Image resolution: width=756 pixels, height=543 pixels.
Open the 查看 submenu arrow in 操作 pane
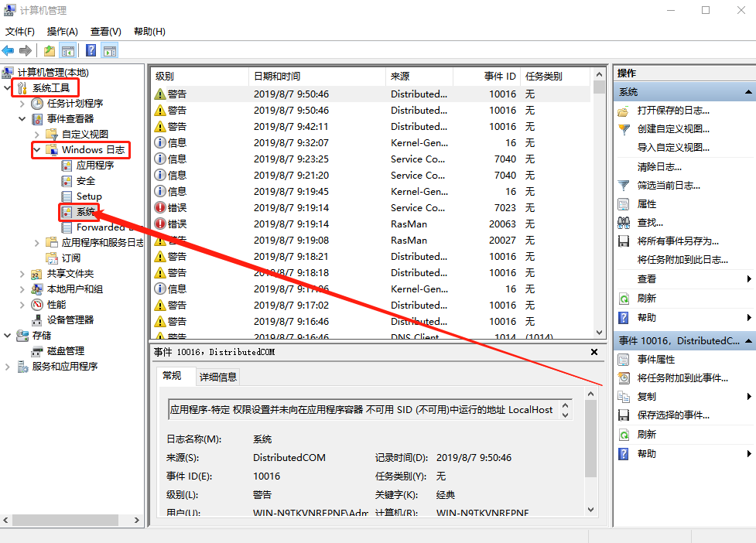tap(749, 278)
